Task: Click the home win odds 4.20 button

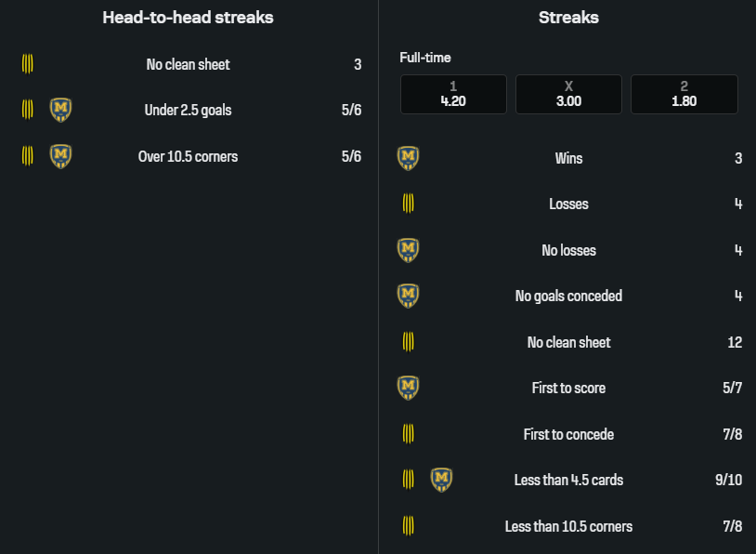Action: click(453, 94)
